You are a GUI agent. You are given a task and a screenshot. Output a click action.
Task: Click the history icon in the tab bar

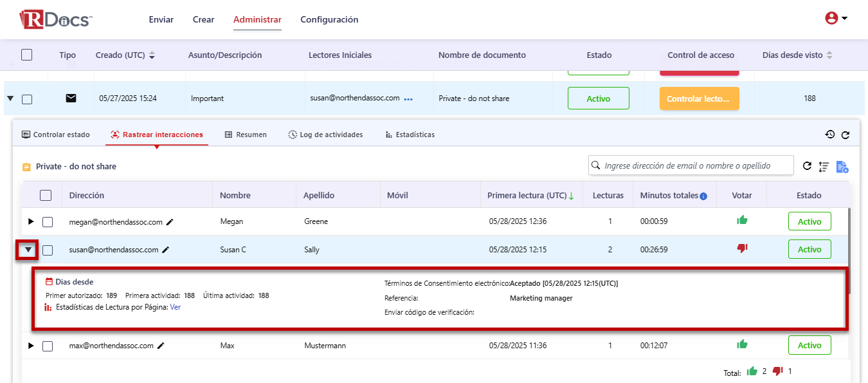click(830, 135)
